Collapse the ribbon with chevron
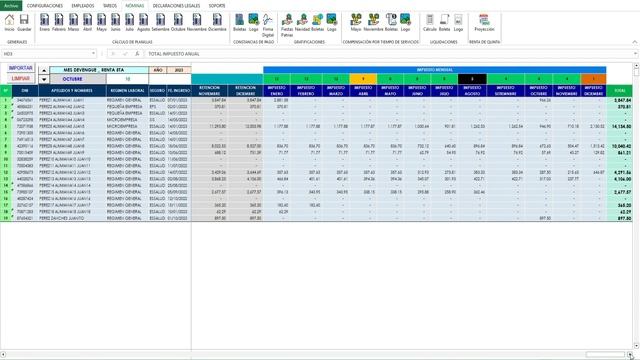The width and height of the screenshot is (640, 360). 635,42
